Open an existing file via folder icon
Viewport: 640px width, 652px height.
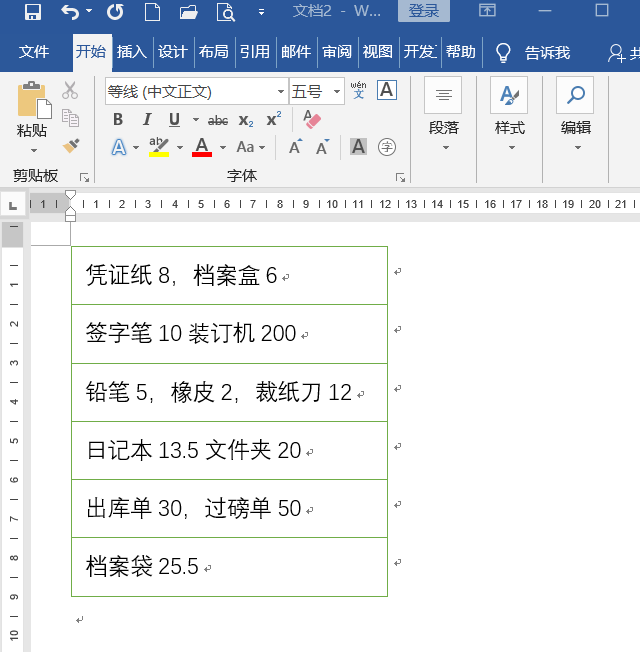click(x=188, y=12)
